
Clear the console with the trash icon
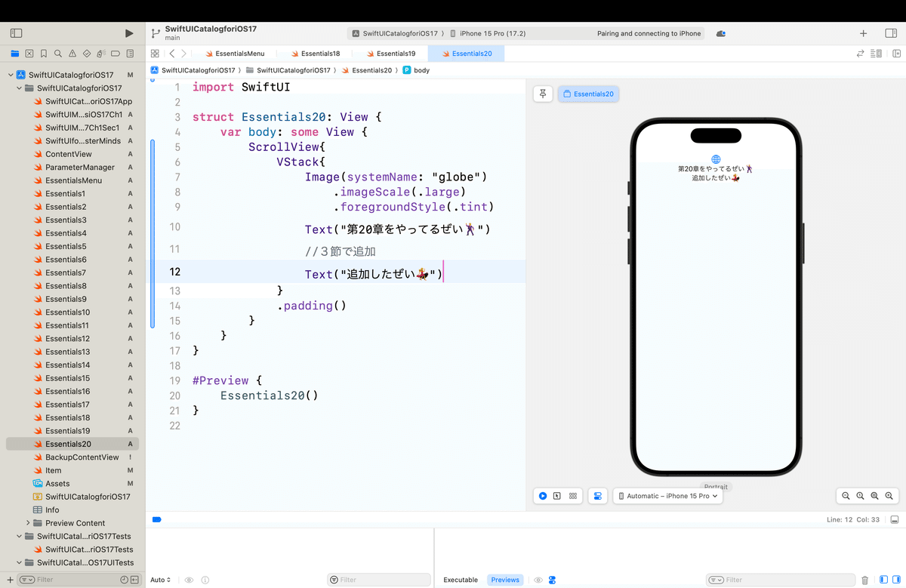pyautogui.click(x=864, y=580)
